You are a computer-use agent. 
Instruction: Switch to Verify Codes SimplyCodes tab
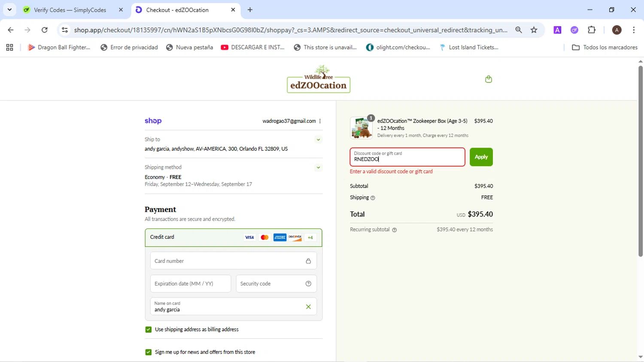click(73, 10)
